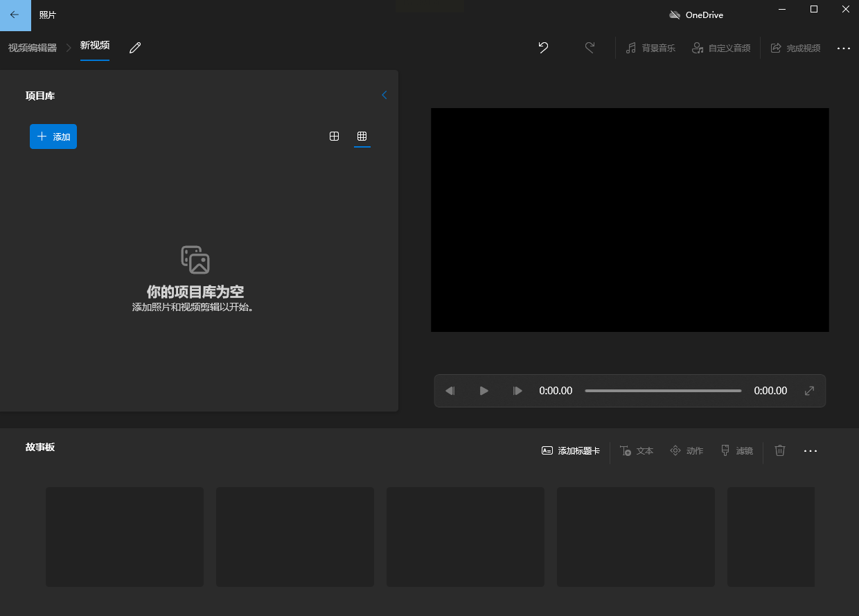Play the video preview
The height and width of the screenshot is (616, 859).
coord(484,391)
